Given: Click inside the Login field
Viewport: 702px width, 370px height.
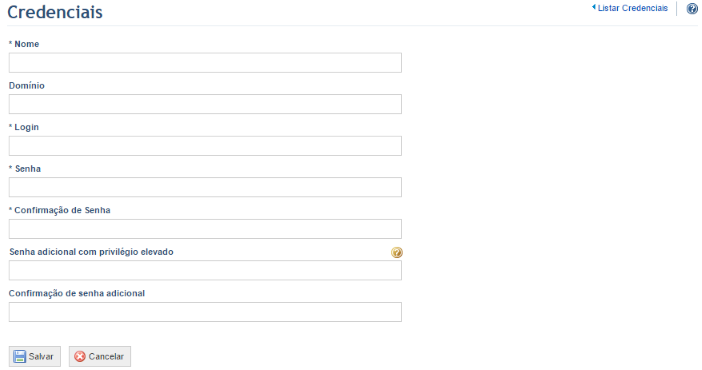Looking at the screenshot, I should pos(205,146).
